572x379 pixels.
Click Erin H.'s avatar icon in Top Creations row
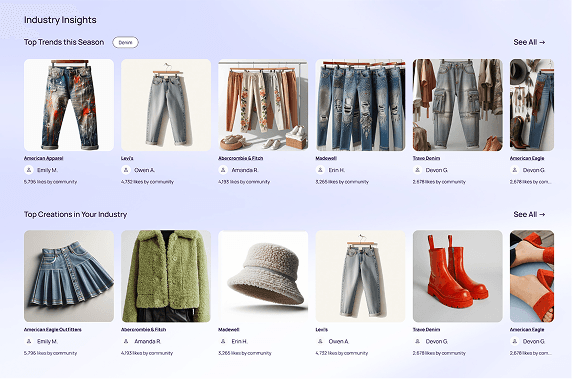click(x=223, y=341)
